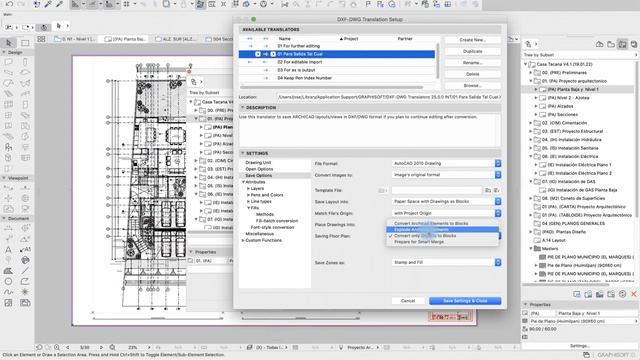This screenshot has height=360, width=640.
Task: Click the zoom magnifier icon in the bottom bar
Action: 57,347
